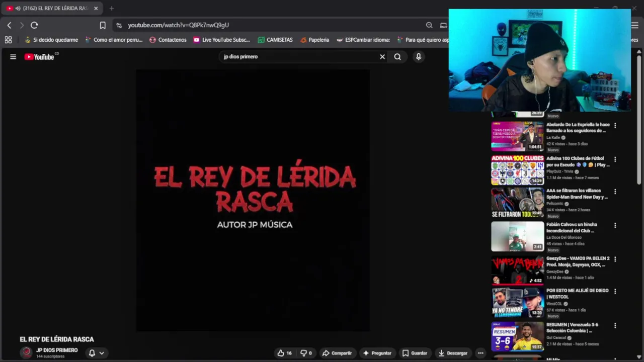Click the address bar URL

click(178, 25)
